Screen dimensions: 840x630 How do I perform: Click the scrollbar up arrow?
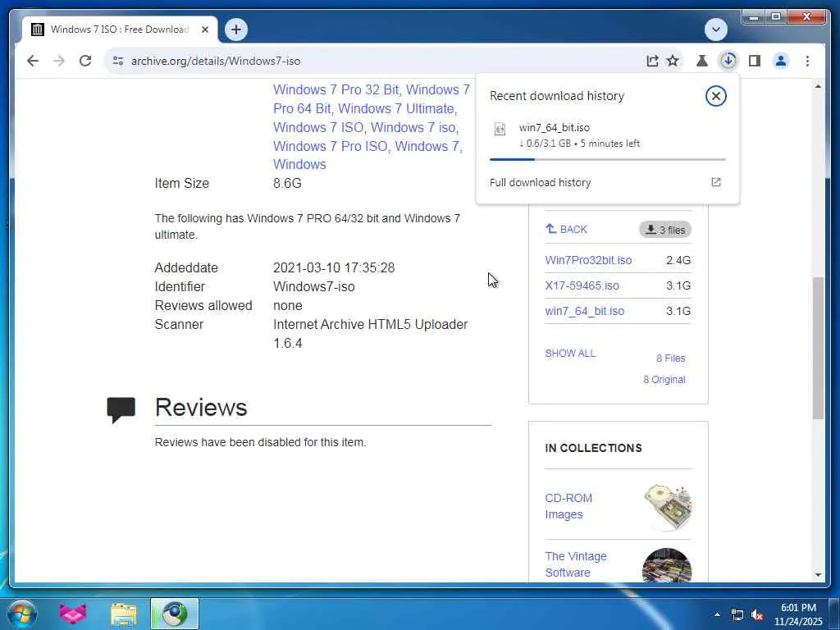(x=818, y=86)
